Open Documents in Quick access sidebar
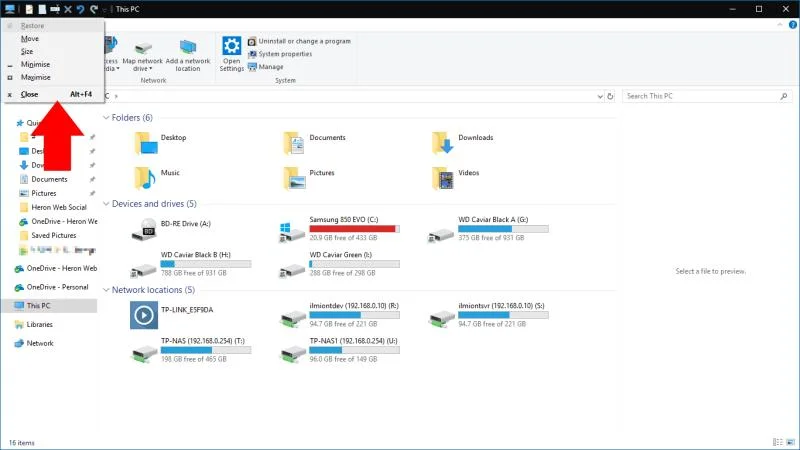Screen dimensions: 800x450 (x=49, y=180)
